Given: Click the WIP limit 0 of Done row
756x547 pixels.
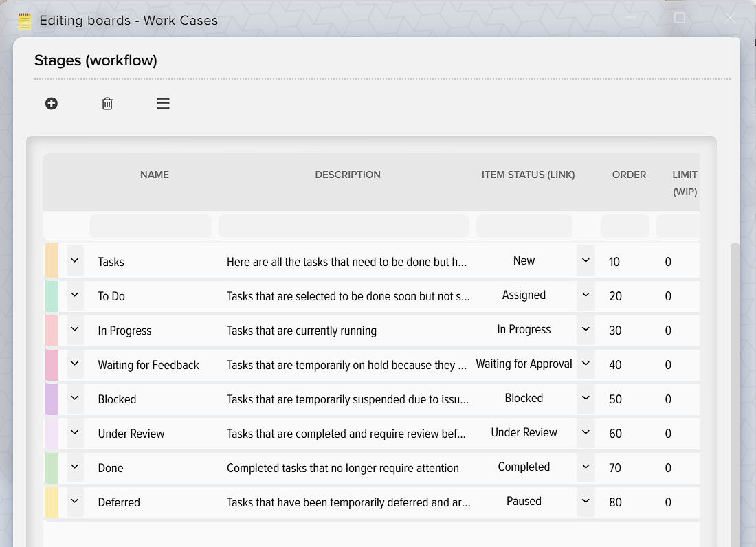Looking at the screenshot, I should tap(668, 468).
